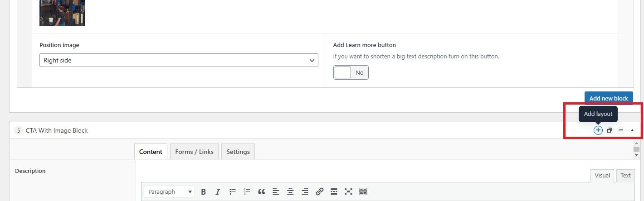Screen dimensions: 644x201
Task: Toggle the Add Learn more button switch
Action: (351, 72)
